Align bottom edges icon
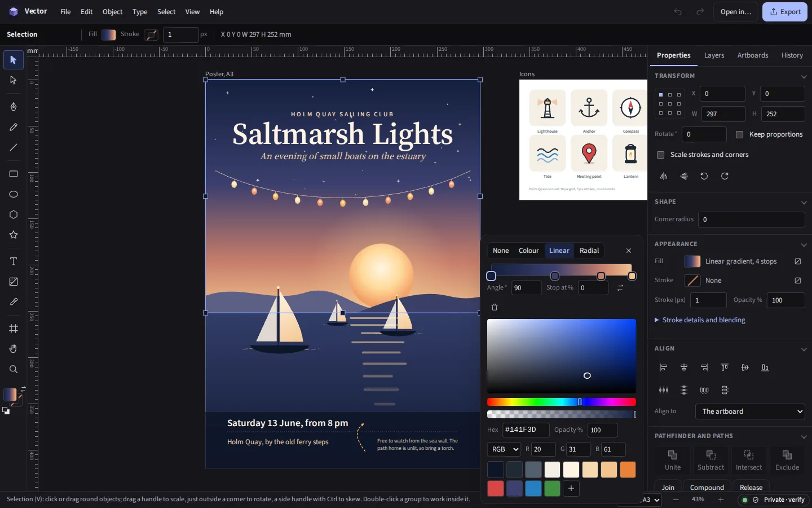 point(765,367)
